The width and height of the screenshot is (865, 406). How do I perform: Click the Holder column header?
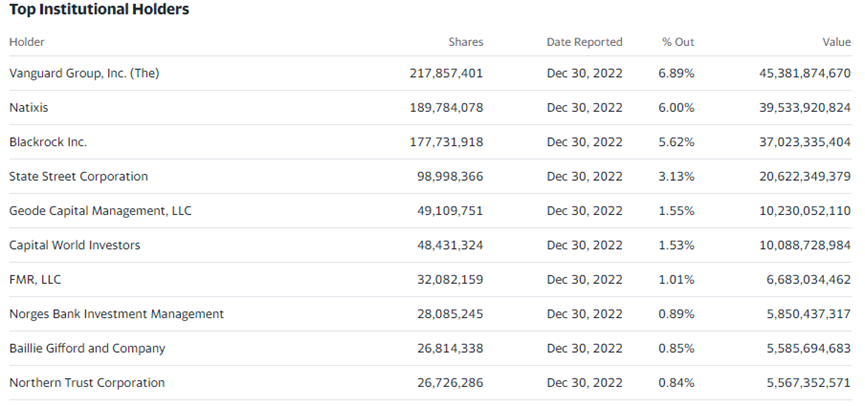point(27,42)
